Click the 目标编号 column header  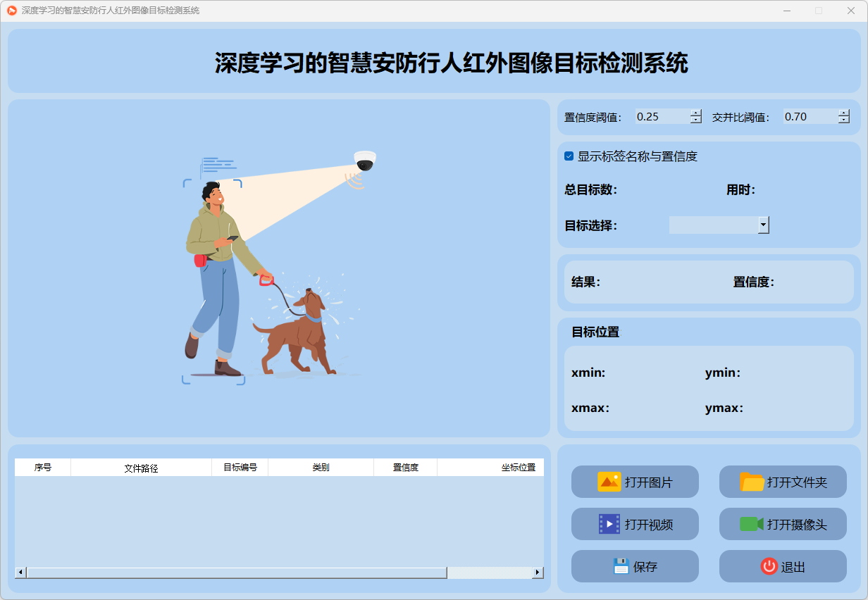click(x=240, y=468)
